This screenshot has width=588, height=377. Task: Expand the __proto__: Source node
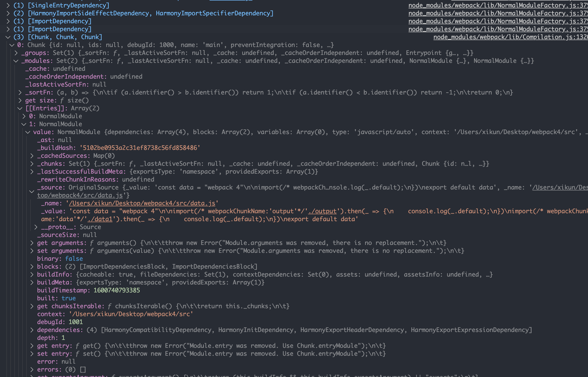(x=36, y=227)
